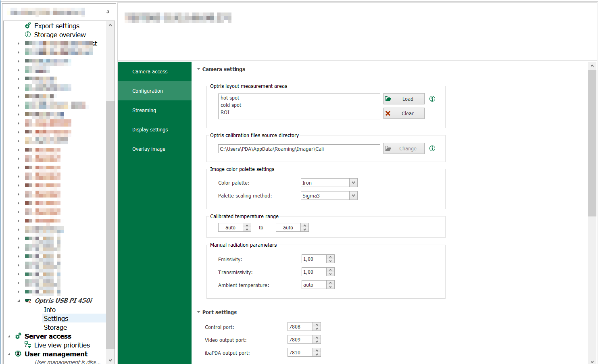Click the Server access gear icon
598x364 pixels.
click(18, 336)
